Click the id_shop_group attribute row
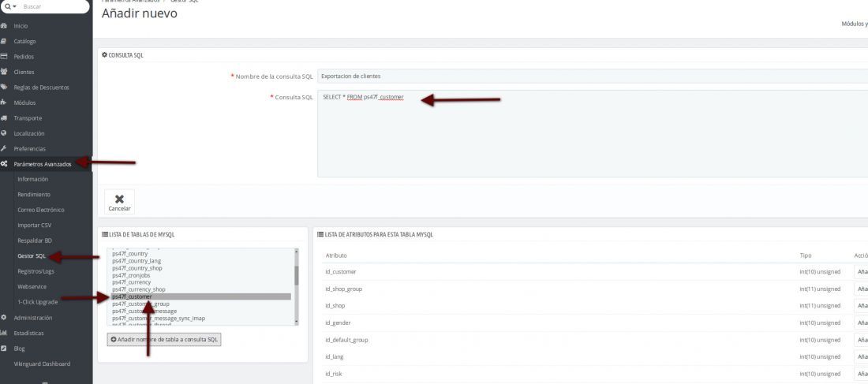The height and width of the screenshot is (384, 868). 593,289
